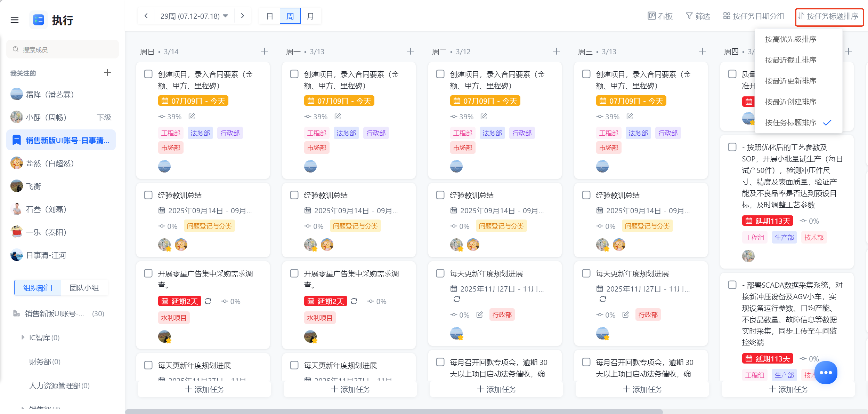Expand the IC智库 (0) department tree node

23,337
